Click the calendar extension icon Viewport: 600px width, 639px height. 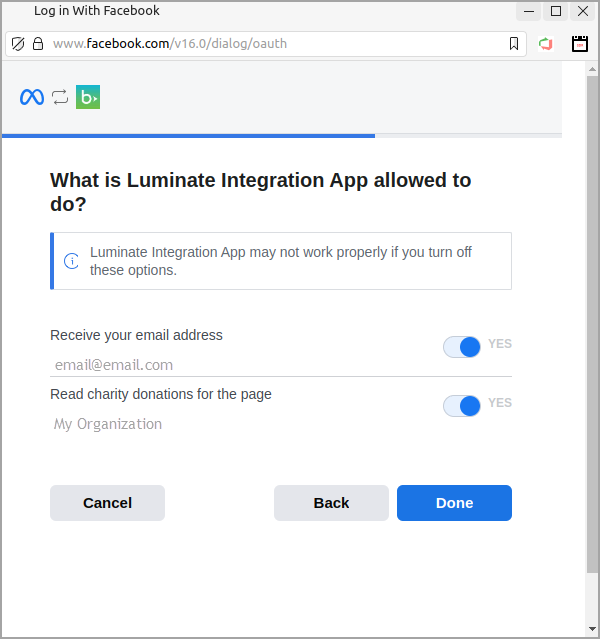(x=580, y=44)
